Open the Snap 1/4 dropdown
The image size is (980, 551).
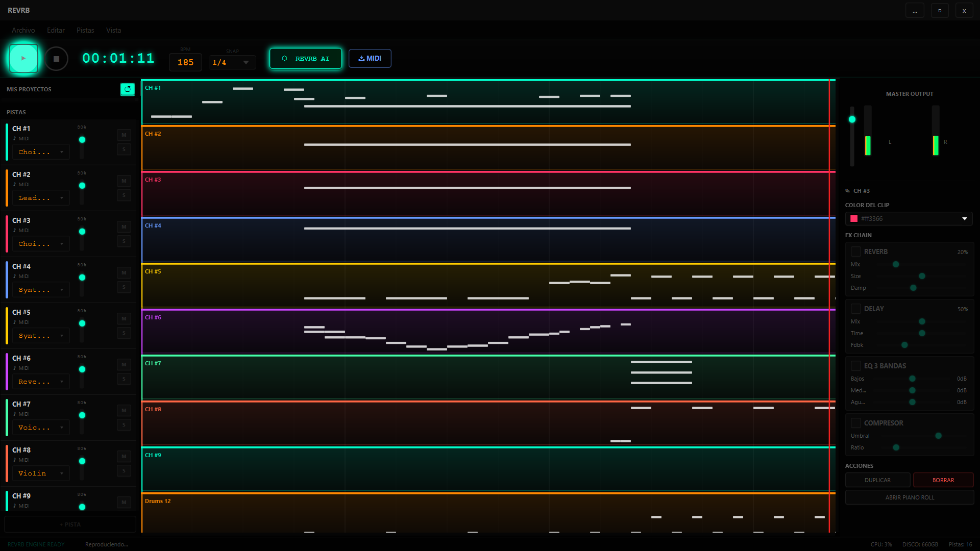point(232,62)
